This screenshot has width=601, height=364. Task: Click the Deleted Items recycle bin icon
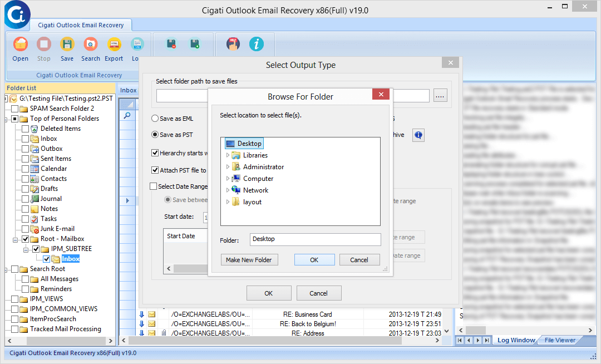point(35,129)
